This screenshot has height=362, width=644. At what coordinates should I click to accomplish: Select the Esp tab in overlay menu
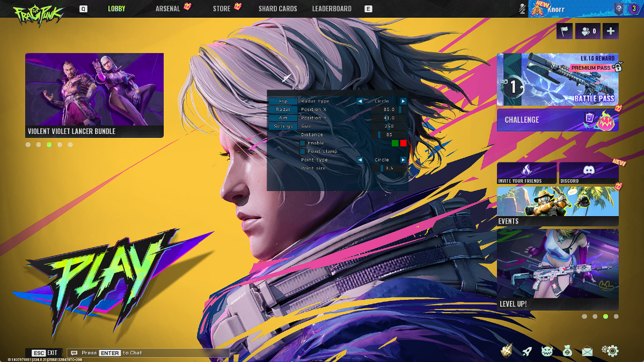tap(283, 101)
